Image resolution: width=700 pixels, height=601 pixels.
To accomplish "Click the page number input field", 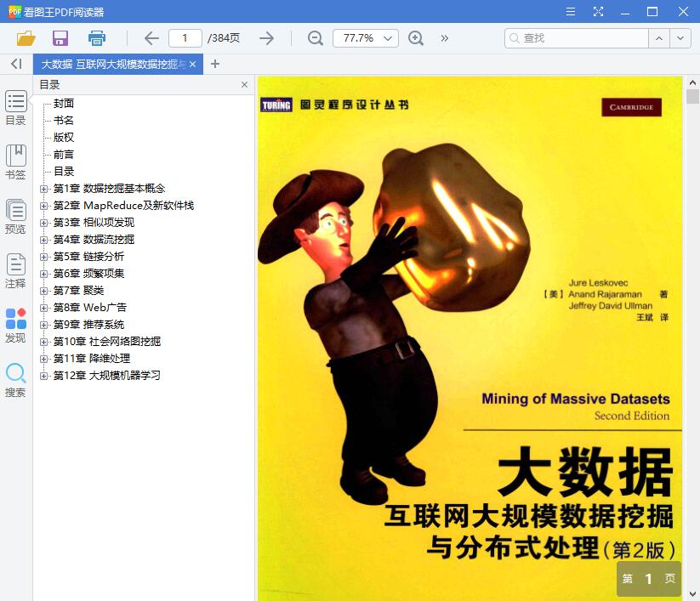I will 185,38.
